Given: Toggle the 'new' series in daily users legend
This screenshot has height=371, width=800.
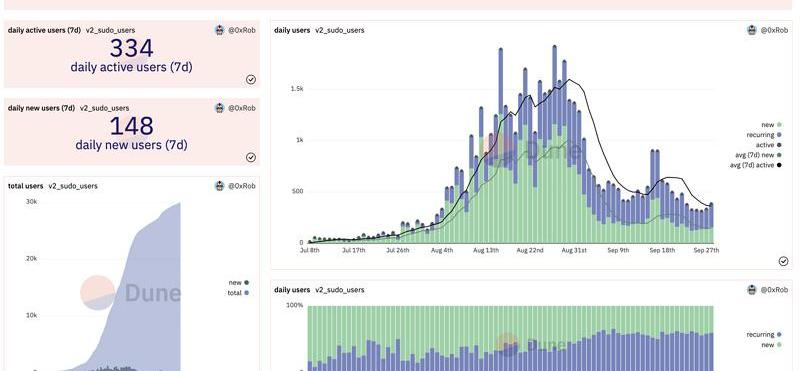Looking at the screenshot, I should coord(771,125).
